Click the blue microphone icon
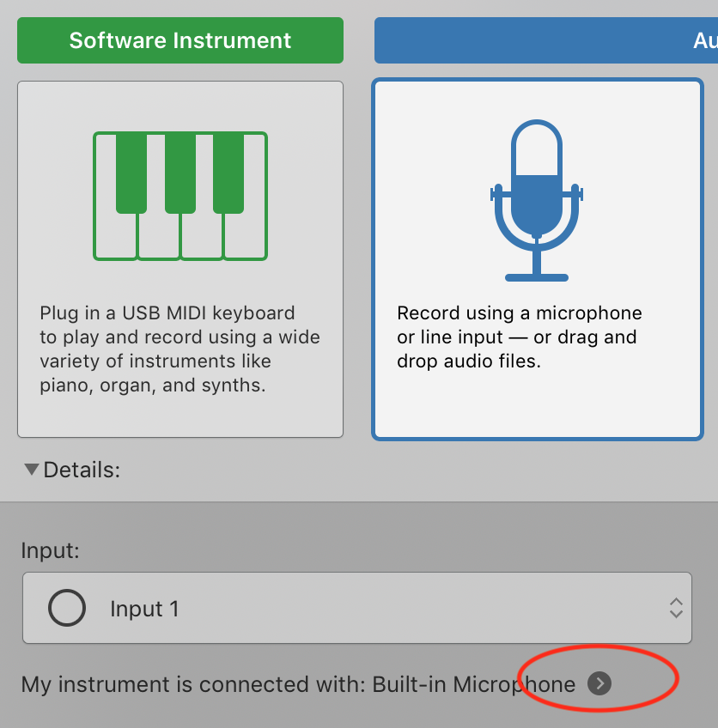The image size is (718, 728). coord(536,200)
